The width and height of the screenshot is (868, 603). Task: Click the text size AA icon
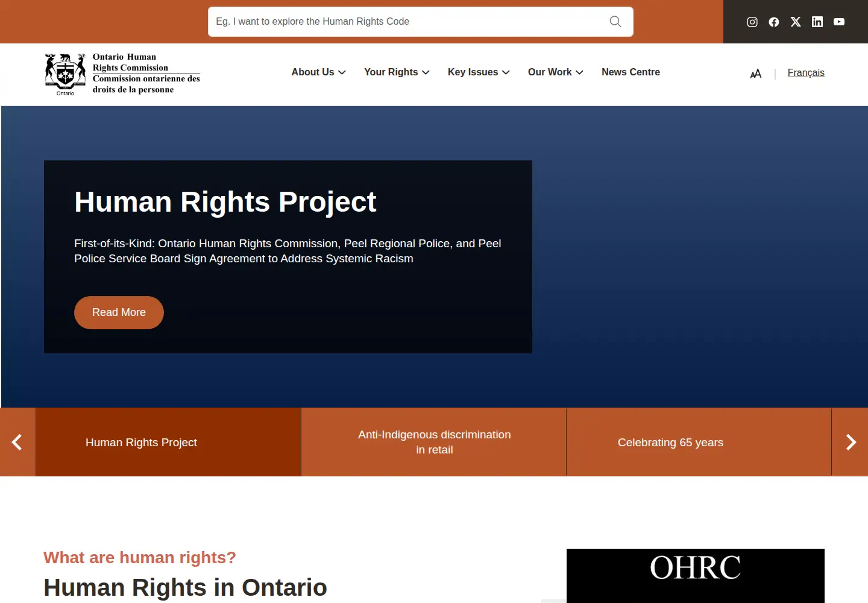point(756,73)
